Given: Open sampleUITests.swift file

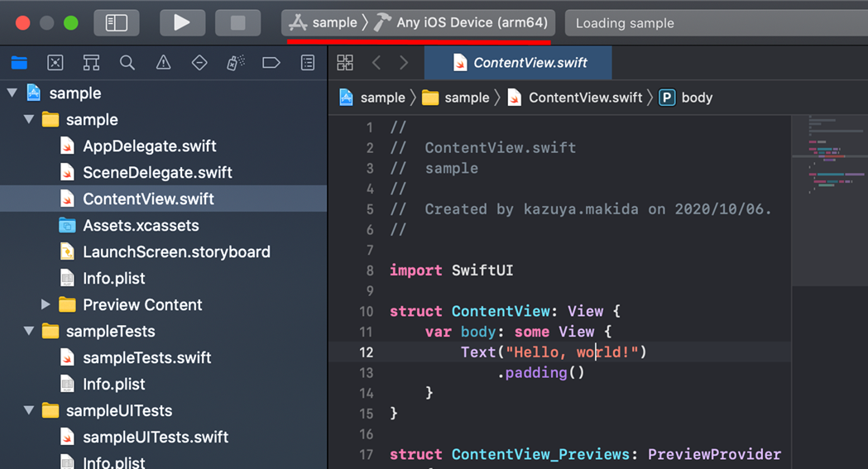Looking at the screenshot, I should click(x=163, y=437).
